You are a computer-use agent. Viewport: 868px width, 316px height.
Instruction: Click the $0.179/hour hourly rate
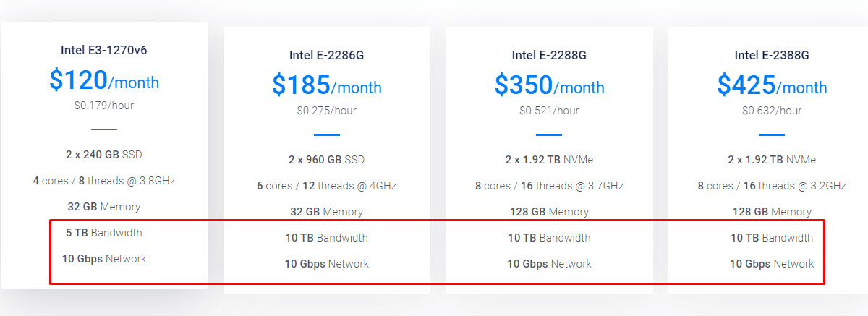click(x=104, y=106)
